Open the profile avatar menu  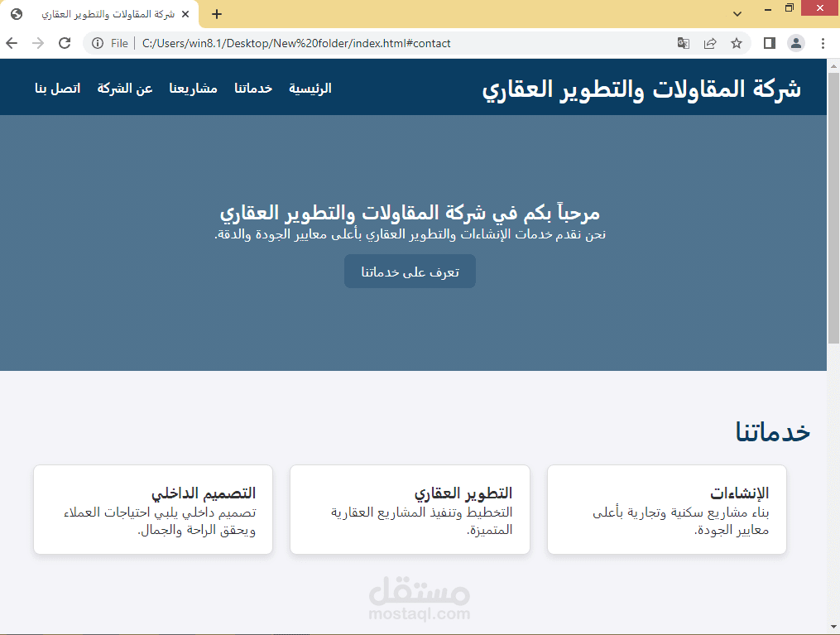(796, 43)
